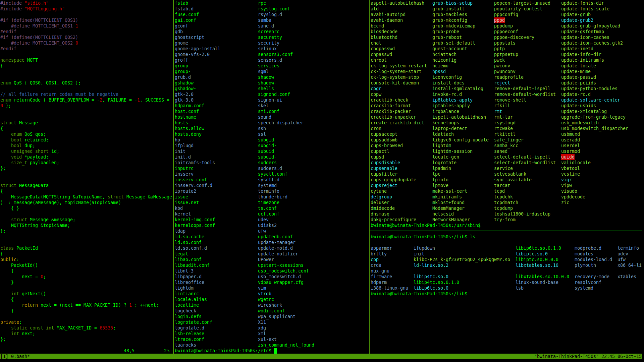
Task: Click the hosts file in /etc listing
Action: (181, 123)
